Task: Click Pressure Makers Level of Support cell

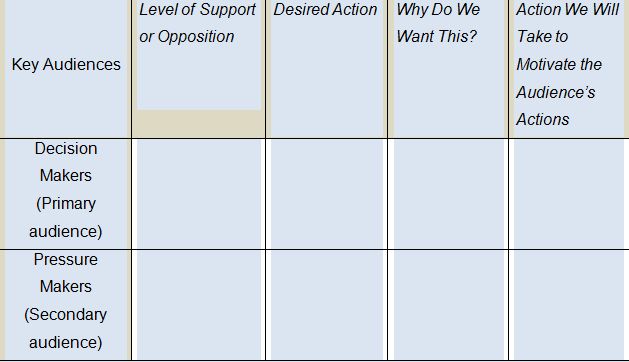Action: click(199, 305)
